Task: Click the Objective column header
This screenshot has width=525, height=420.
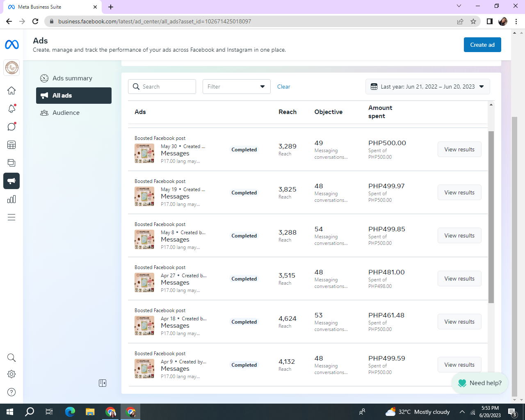Action: pyautogui.click(x=329, y=112)
